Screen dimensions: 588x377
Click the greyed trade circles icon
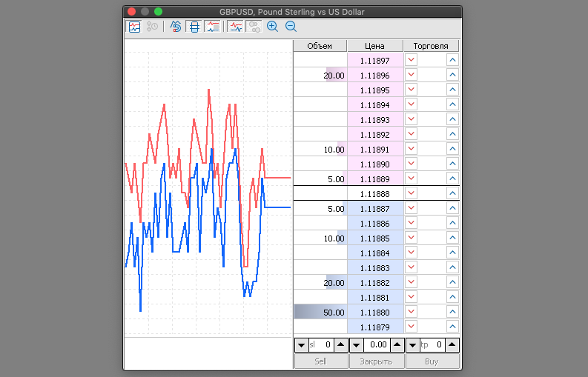(254, 27)
